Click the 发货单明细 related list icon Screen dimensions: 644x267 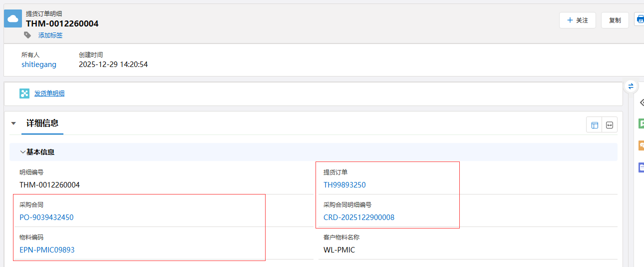pyautogui.click(x=24, y=93)
